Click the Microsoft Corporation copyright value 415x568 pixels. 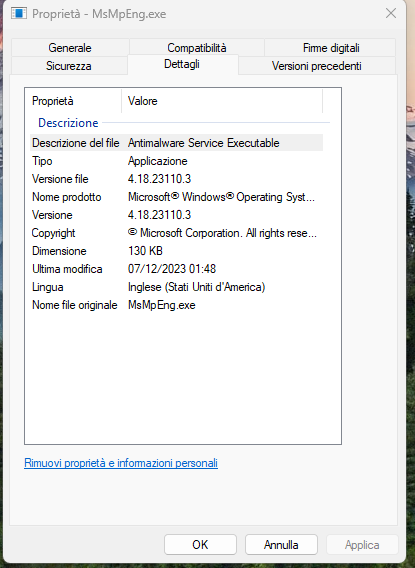click(x=222, y=233)
